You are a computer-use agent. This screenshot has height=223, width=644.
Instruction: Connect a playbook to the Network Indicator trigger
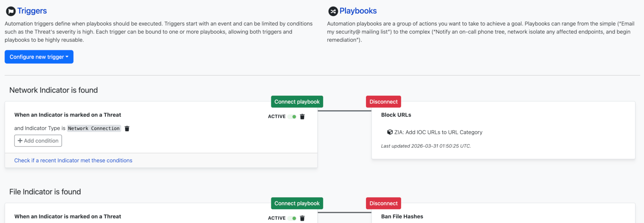tap(297, 102)
